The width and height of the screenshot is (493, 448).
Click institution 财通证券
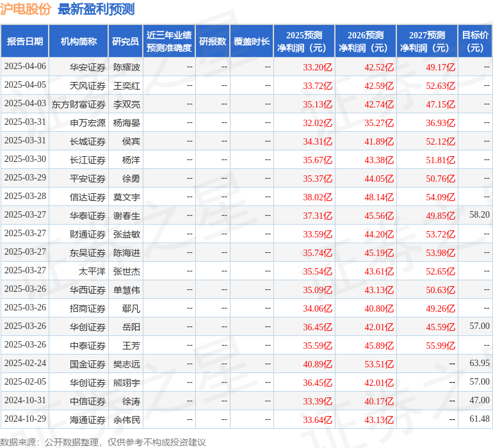(88, 234)
